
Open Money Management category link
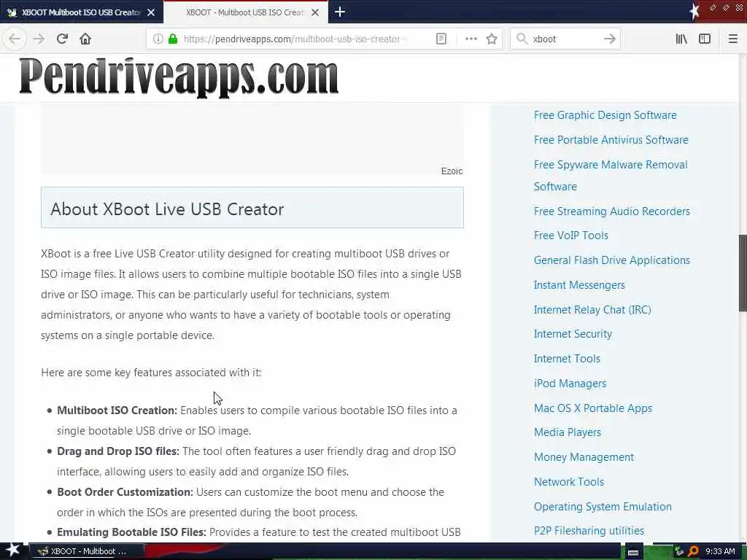pos(584,457)
